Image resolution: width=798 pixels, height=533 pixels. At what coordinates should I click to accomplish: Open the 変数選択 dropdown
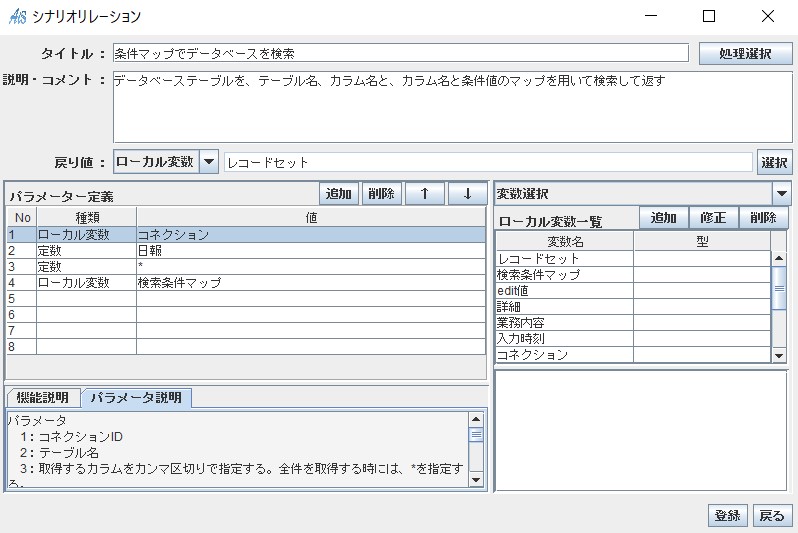[782, 194]
